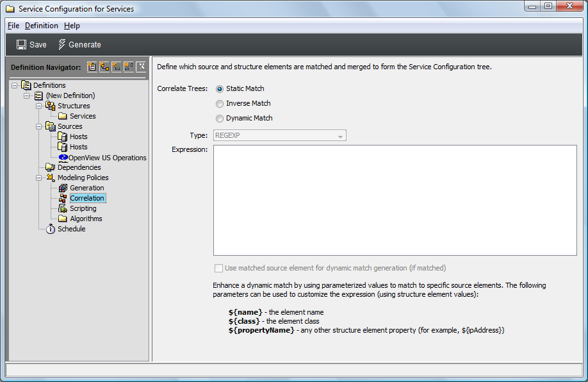
Task: Click the Definition Navigator heading
Action: pyautogui.click(x=45, y=67)
